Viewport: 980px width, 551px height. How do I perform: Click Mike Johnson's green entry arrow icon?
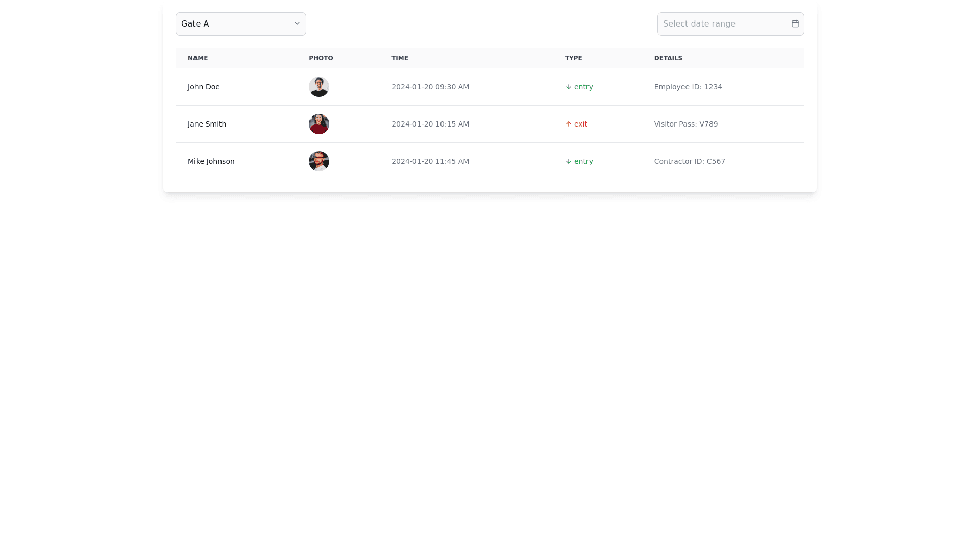(568, 162)
